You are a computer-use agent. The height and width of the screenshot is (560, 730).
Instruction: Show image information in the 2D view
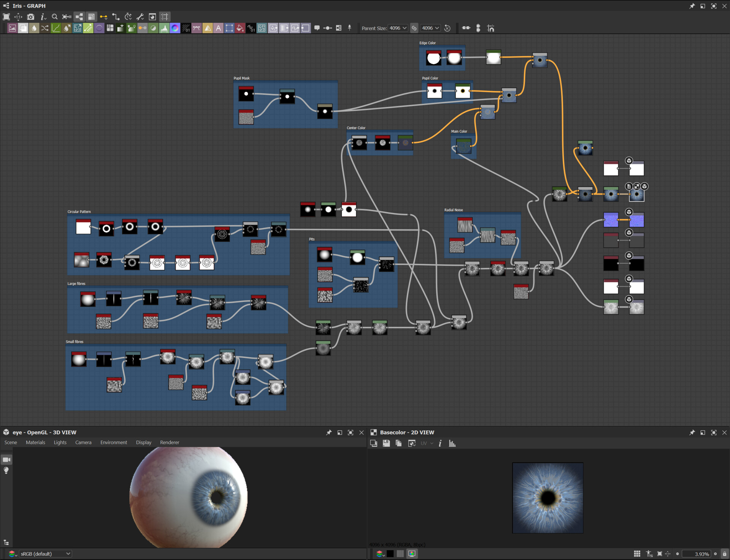(x=440, y=443)
